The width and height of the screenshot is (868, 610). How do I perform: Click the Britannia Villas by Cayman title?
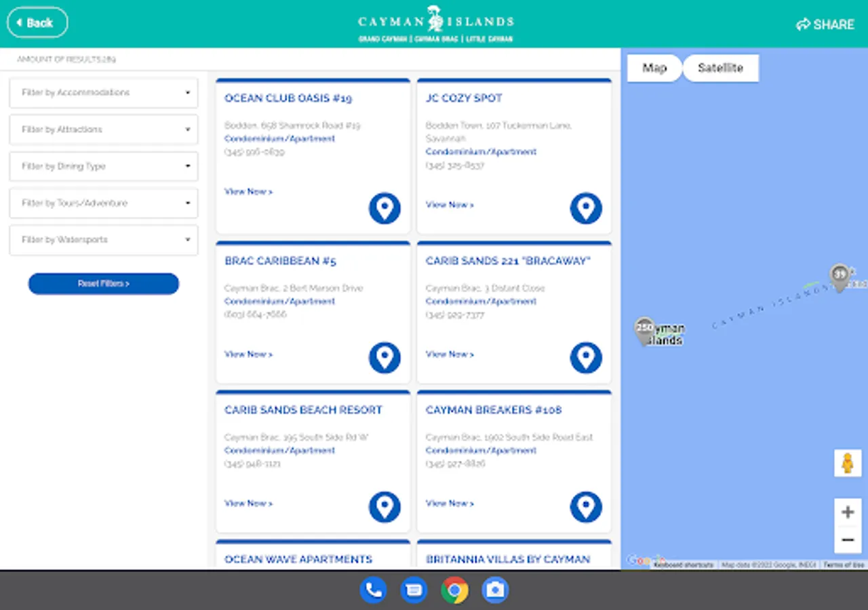coord(508,559)
